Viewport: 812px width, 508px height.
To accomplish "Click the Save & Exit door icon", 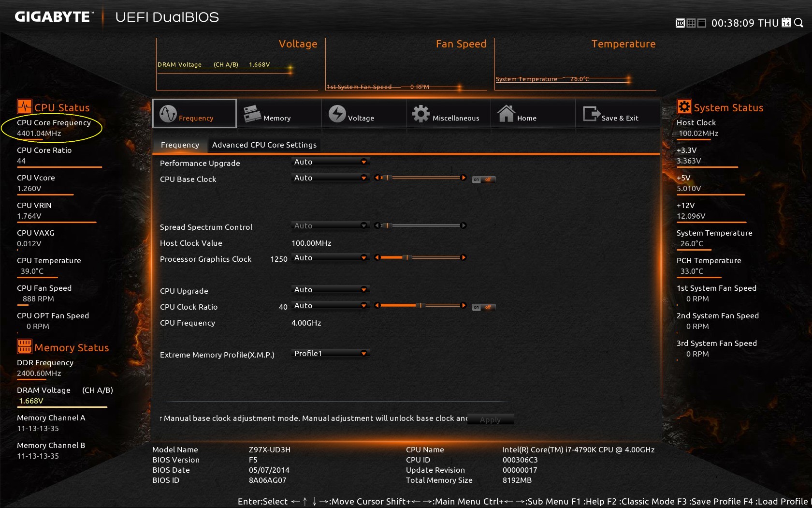I will point(592,114).
